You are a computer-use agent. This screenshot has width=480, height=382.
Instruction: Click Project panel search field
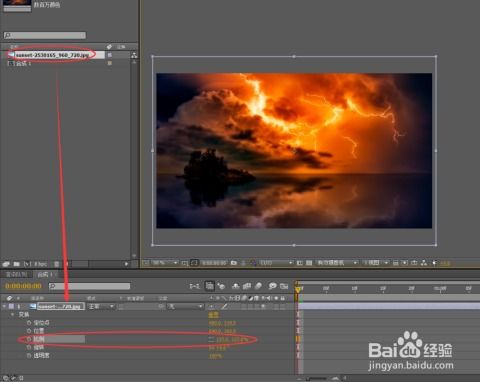point(45,35)
